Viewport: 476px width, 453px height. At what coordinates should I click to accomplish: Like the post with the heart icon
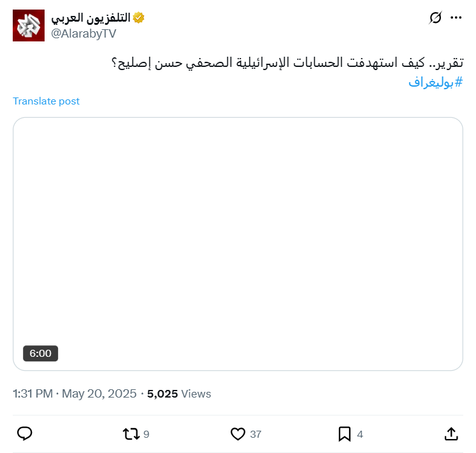coord(238,434)
